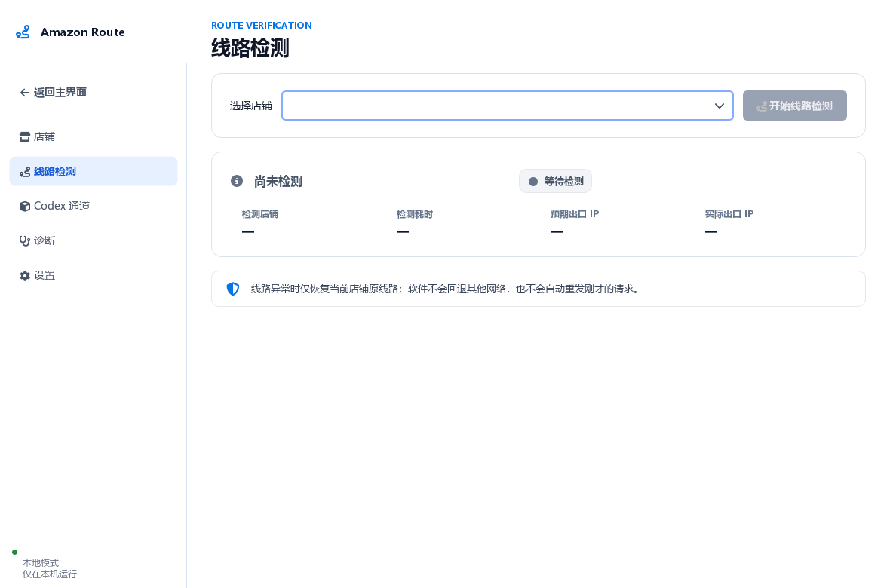Return via 返回主界面 link

click(x=94, y=93)
